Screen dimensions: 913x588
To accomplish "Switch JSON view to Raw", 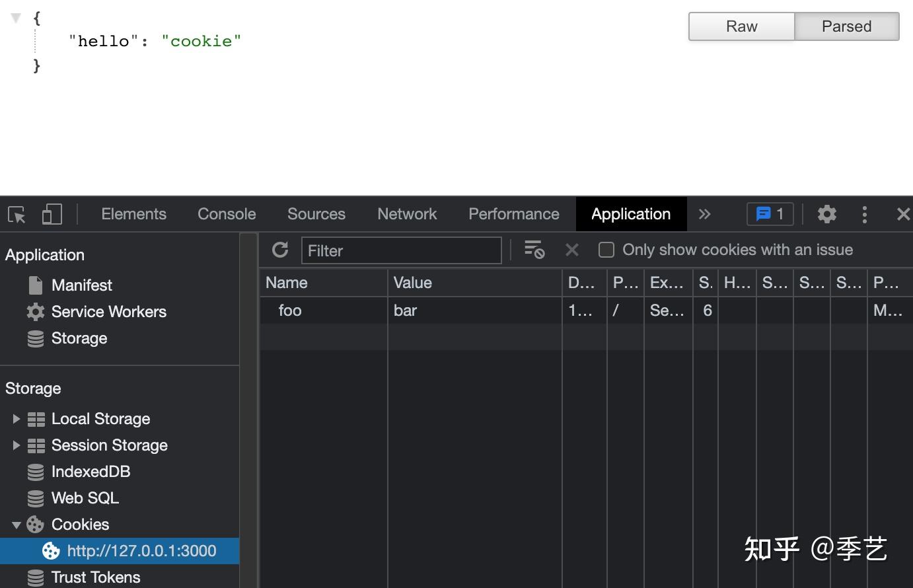I will 741,26.
